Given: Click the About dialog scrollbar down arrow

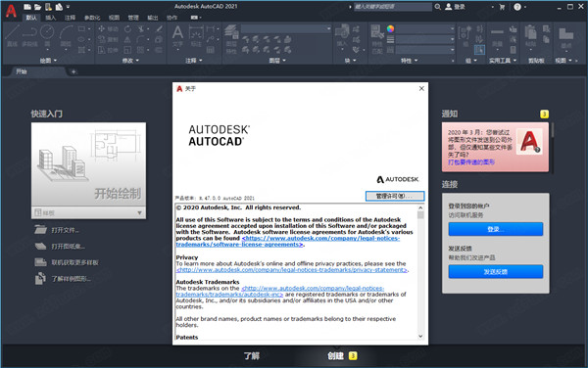Looking at the screenshot, I should pyautogui.click(x=420, y=336).
